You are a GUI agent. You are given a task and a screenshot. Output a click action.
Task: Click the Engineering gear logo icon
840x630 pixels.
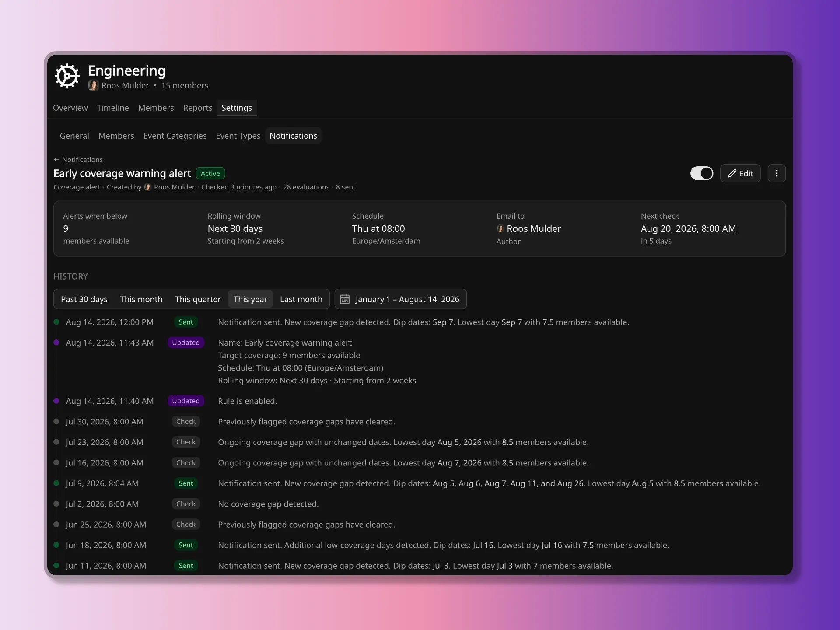pos(67,76)
